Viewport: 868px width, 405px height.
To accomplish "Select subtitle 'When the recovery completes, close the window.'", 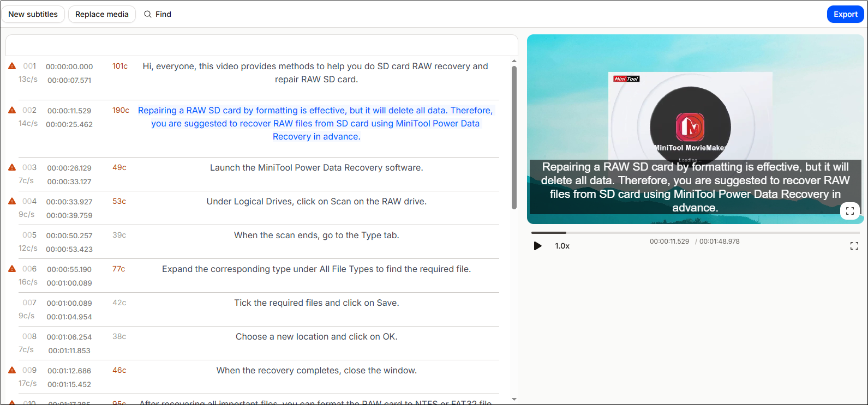I will [x=316, y=370].
